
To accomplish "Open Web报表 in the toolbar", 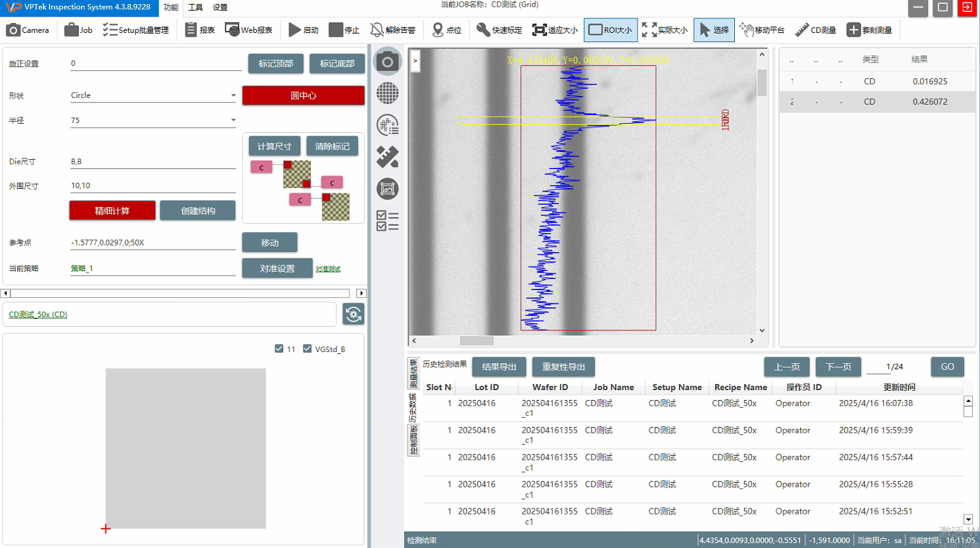I will coord(248,30).
